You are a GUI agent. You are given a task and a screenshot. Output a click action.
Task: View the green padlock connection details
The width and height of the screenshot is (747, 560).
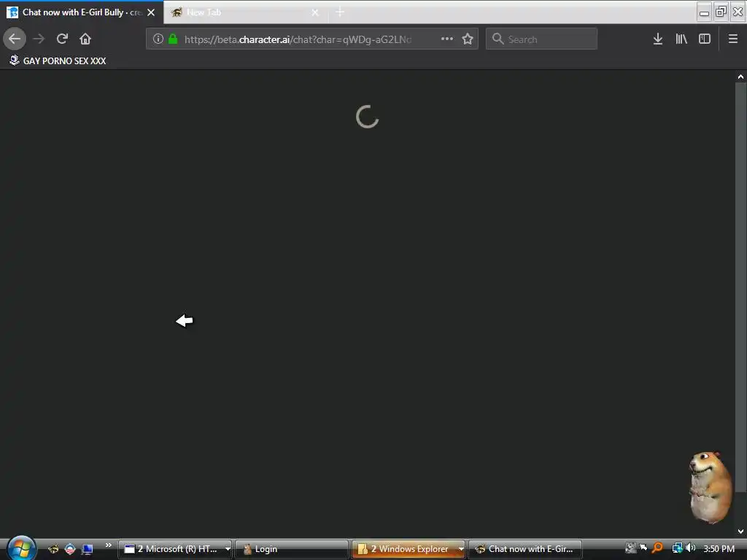pyautogui.click(x=173, y=39)
